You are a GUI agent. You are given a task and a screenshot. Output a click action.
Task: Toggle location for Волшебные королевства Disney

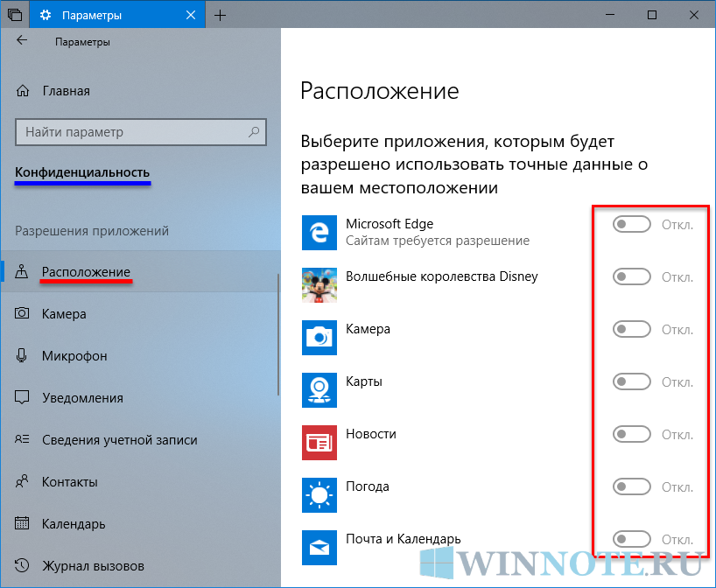[x=632, y=276]
